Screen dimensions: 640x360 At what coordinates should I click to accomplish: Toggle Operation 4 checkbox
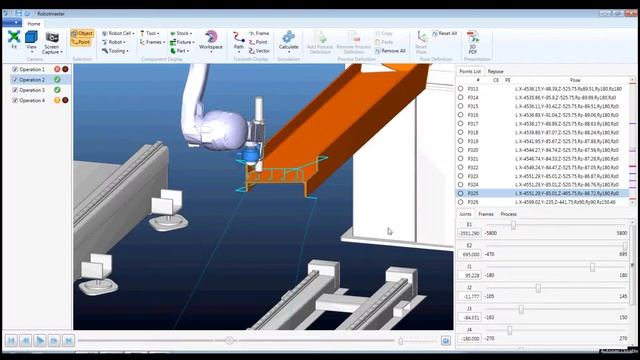pyautogui.click(x=15, y=100)
